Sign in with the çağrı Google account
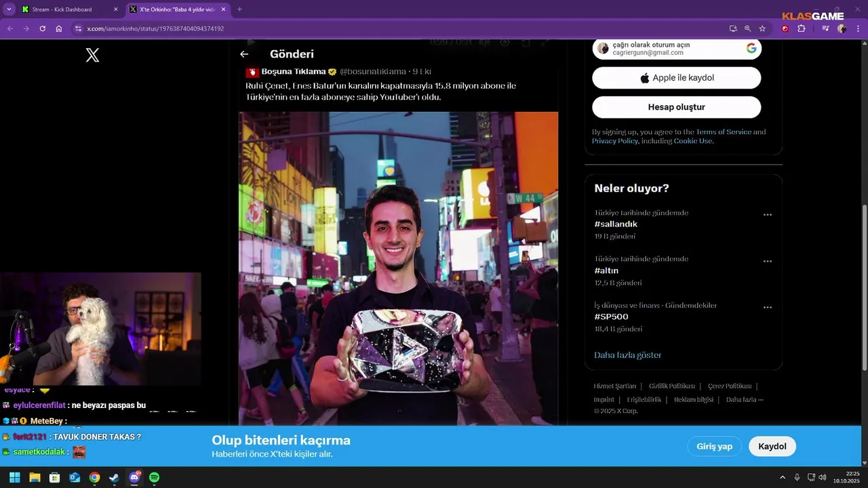The width and height of the screenshot is (868, 488). [x=677, y=49]
